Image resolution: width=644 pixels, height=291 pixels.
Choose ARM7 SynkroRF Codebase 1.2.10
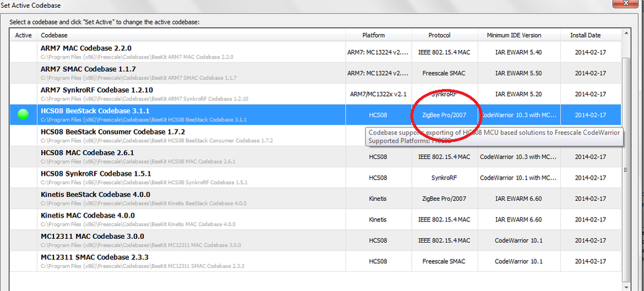click(315, 94)
